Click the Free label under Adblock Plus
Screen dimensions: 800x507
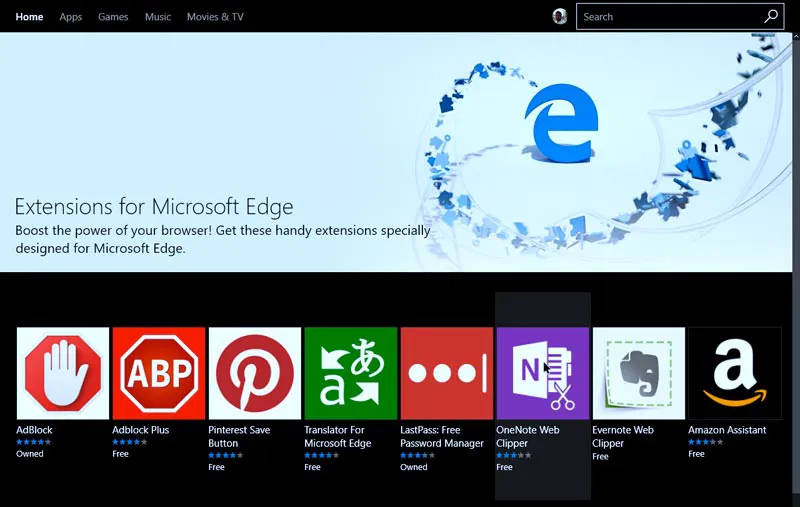[120, 454]
